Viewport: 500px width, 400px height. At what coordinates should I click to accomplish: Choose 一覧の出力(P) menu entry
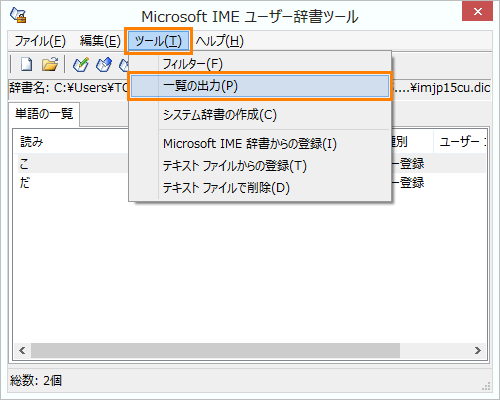pyautogui.click(x=260, y=86)
